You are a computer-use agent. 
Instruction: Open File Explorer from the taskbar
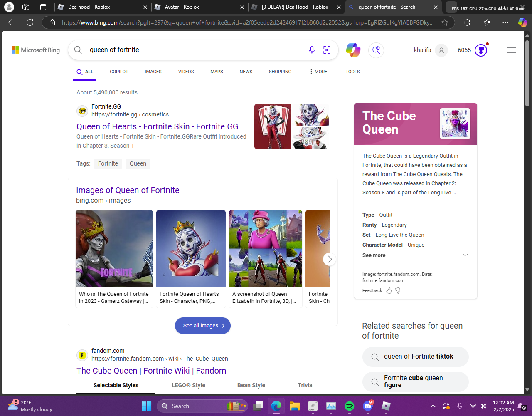[295, 406]
